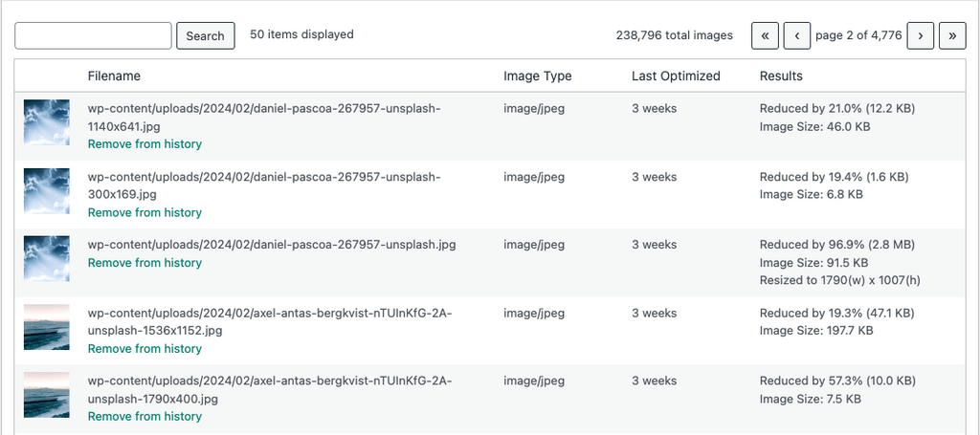Open the axel-antas 1536x1152 ocean thumbnail
This screenshot has width=980, height=435.
tap(47, 327)
